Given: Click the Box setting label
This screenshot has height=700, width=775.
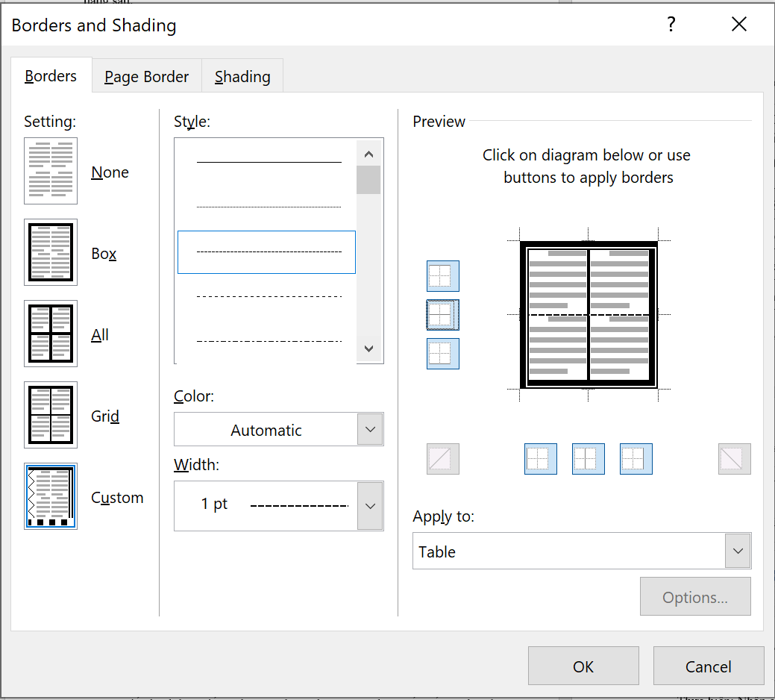Looking at the screenshot, I should 104,254.
